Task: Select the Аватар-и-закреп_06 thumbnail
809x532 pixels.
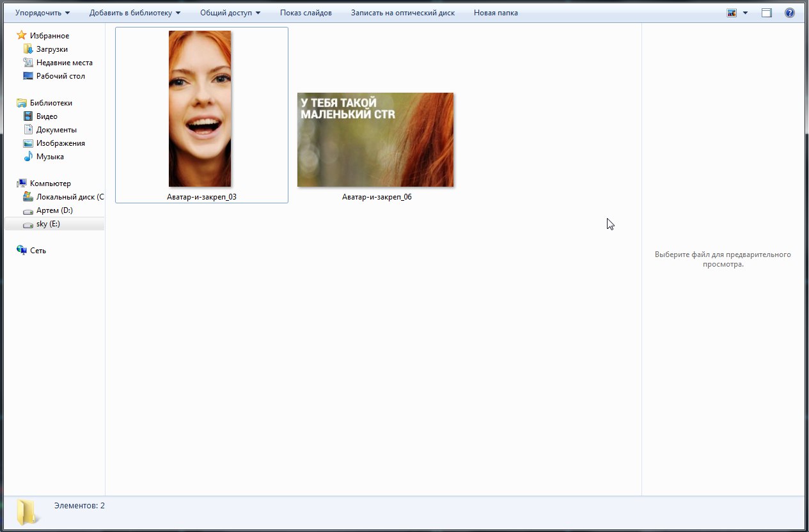Action: coord(375,140)
